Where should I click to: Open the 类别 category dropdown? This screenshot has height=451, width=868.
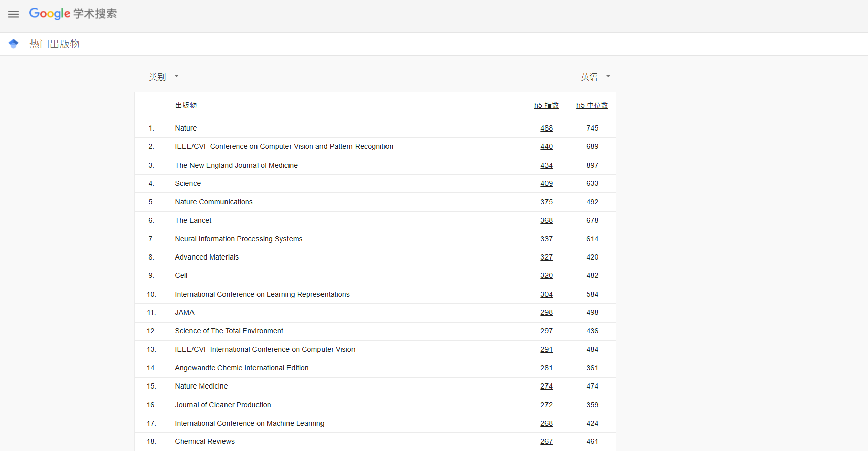164,77
